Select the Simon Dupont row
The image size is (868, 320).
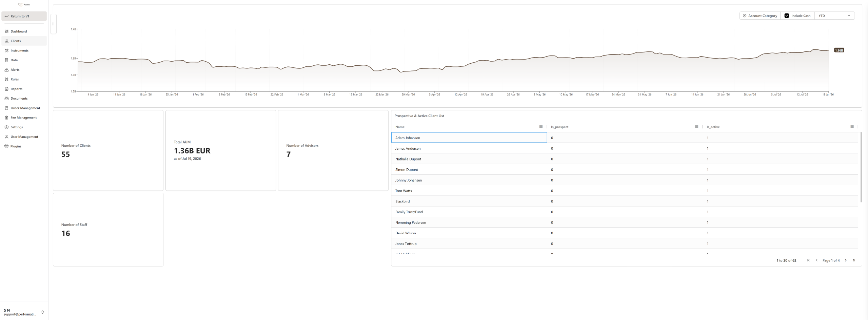coord(625,170)
